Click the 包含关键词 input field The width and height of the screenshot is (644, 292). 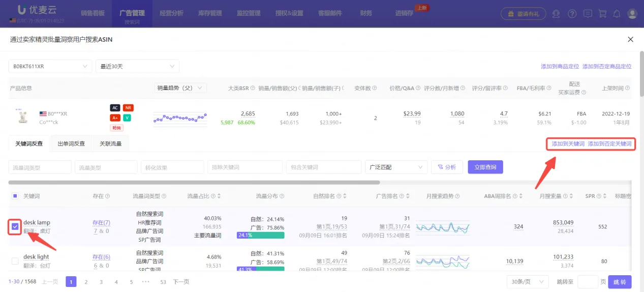[323, 167]
